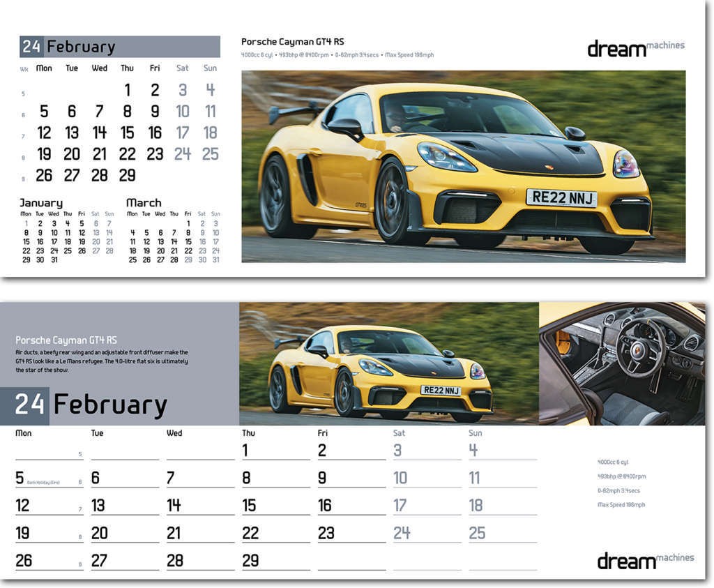Viewport: 714px width, 588px height.
Task: Click the dark 'Porsche Cayman GT4 RS' title above large photo
Action: click(x=292, y=42)
